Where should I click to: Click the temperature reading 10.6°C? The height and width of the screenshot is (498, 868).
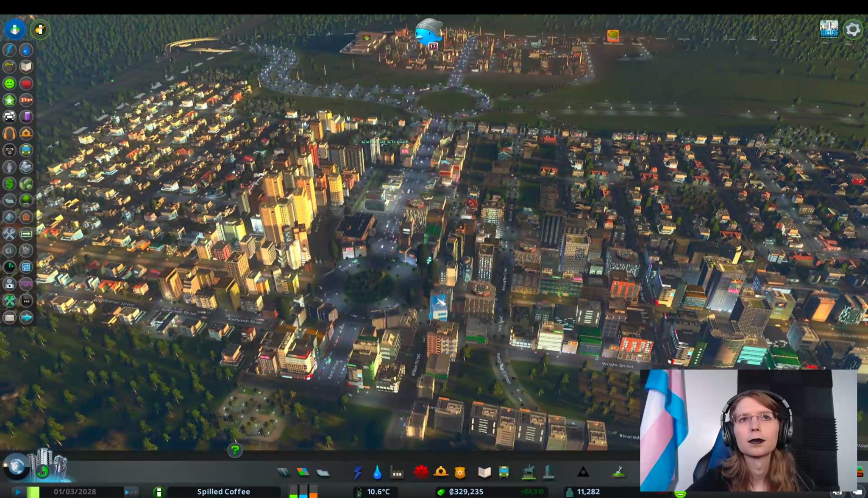point(378,492)
